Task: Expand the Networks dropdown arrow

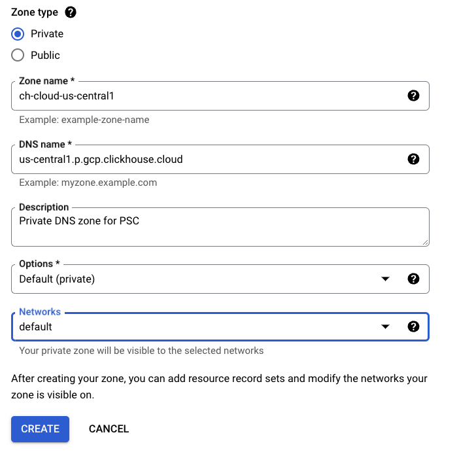Action: (386, 327)
